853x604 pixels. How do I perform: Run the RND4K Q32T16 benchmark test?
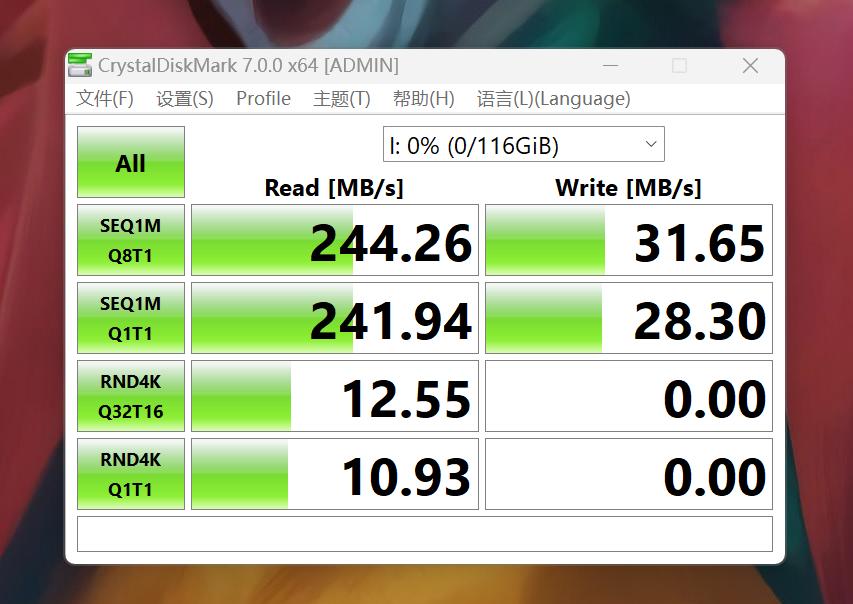[x=130, y=395]
